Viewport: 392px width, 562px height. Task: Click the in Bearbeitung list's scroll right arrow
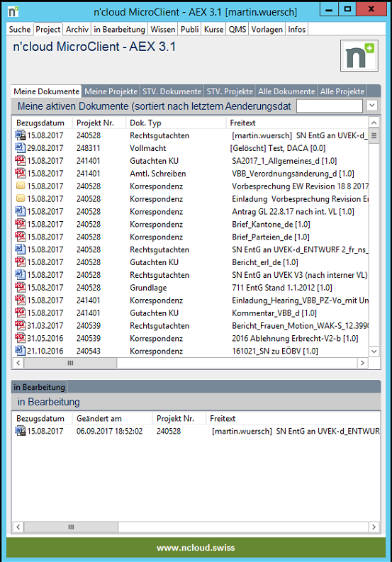(x=374, y=527)
